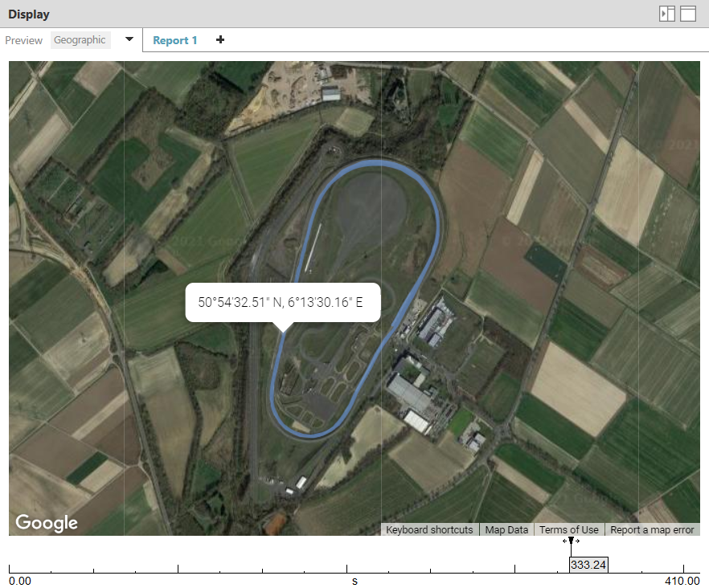Click the Preview label

pyautogui.click(x=24, y=40)
